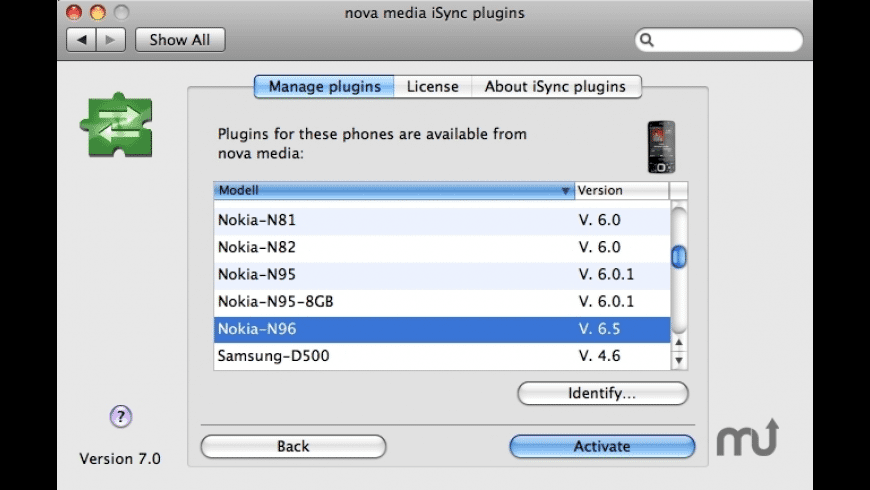This screenshot has width=870, height=490.
Task: Click the Show All button
Action: [x=180, y=40]
